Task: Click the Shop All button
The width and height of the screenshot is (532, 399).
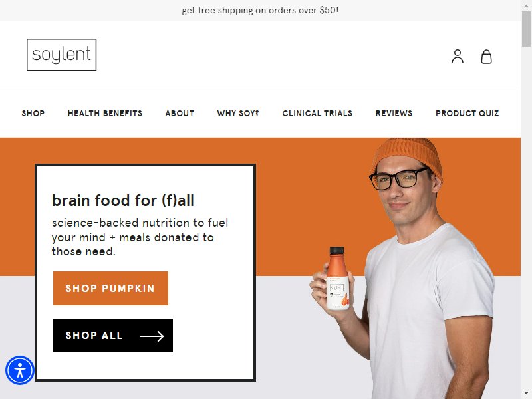Action: (113, 335)
